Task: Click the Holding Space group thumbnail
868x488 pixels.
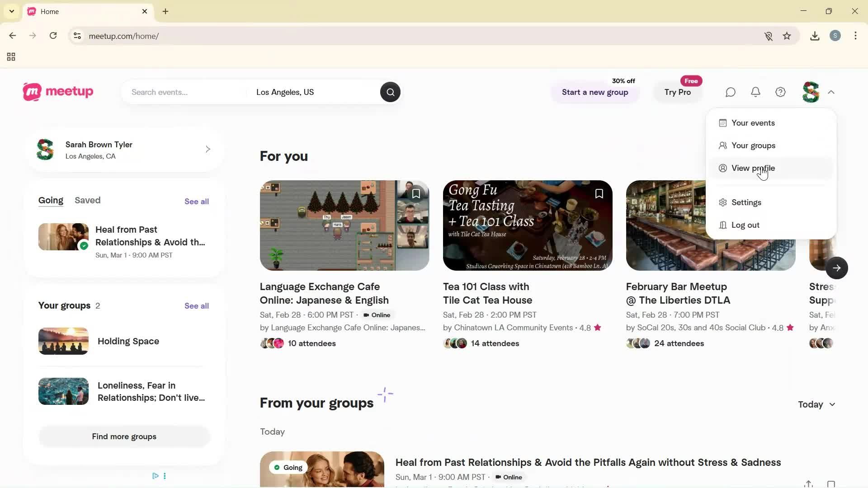Action: tap(63, 341)
